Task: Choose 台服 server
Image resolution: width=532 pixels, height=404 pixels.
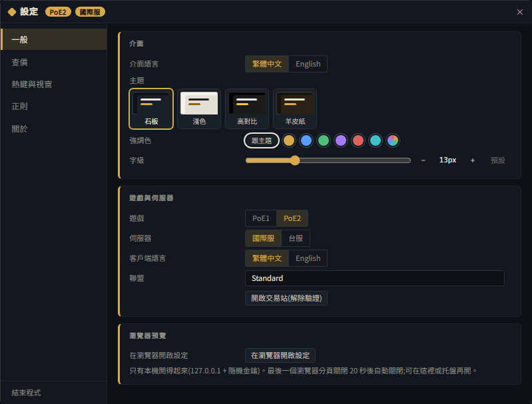Action: tap(296, 238)
